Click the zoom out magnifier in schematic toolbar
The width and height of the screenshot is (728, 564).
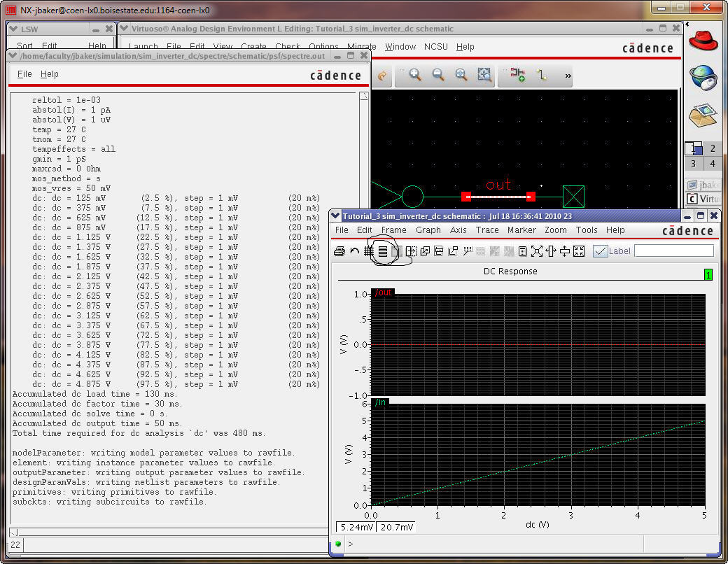click(x=438, y=76)
